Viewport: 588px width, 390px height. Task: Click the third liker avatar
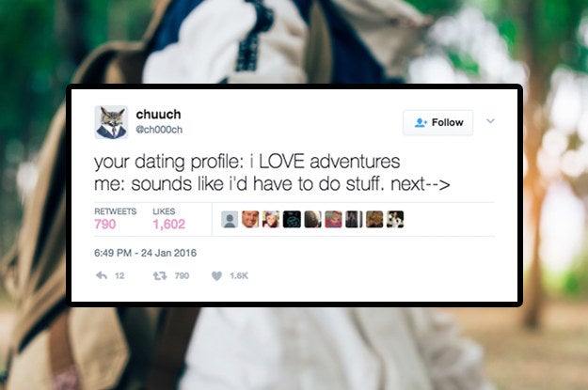pos(271,219)
